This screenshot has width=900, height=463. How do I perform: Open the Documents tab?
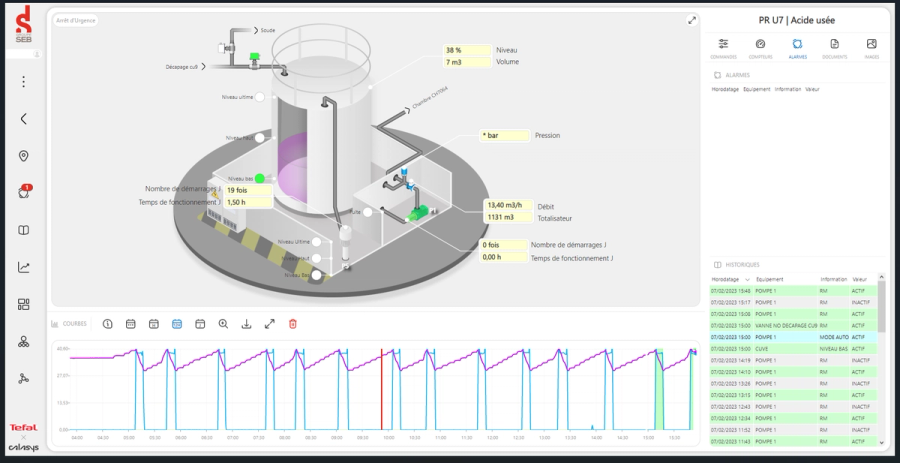point(835,48)
